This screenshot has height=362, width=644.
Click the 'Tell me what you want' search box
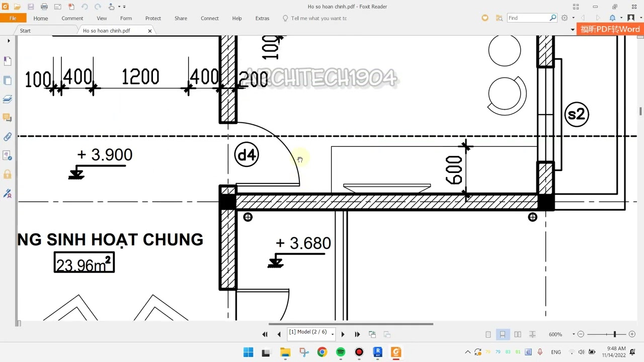tap(315, 18)
